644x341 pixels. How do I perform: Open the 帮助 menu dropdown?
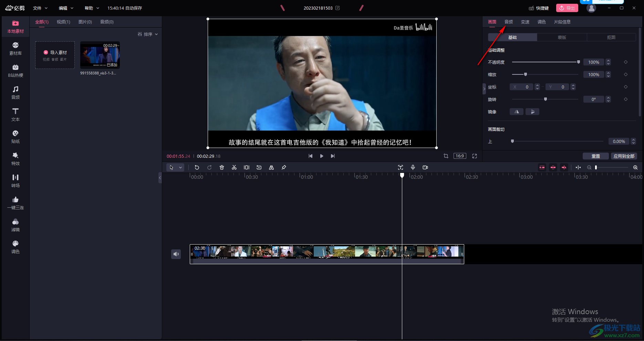(92, 8)
